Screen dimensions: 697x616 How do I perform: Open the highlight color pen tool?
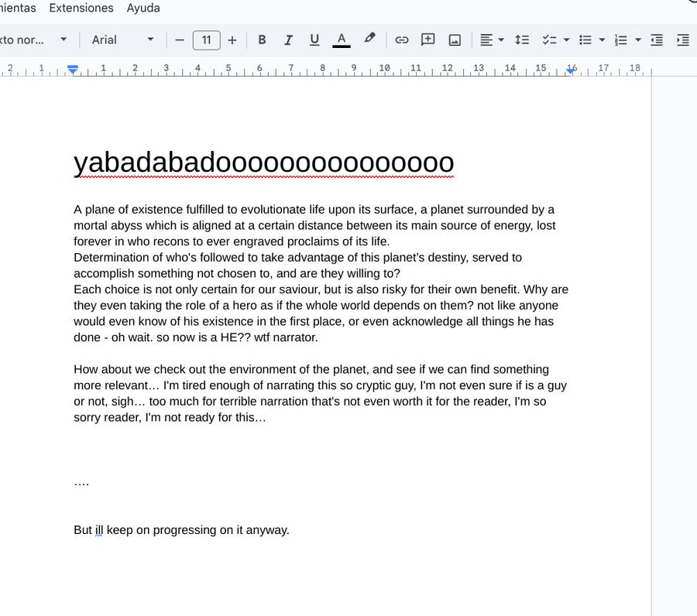[369, 39]
